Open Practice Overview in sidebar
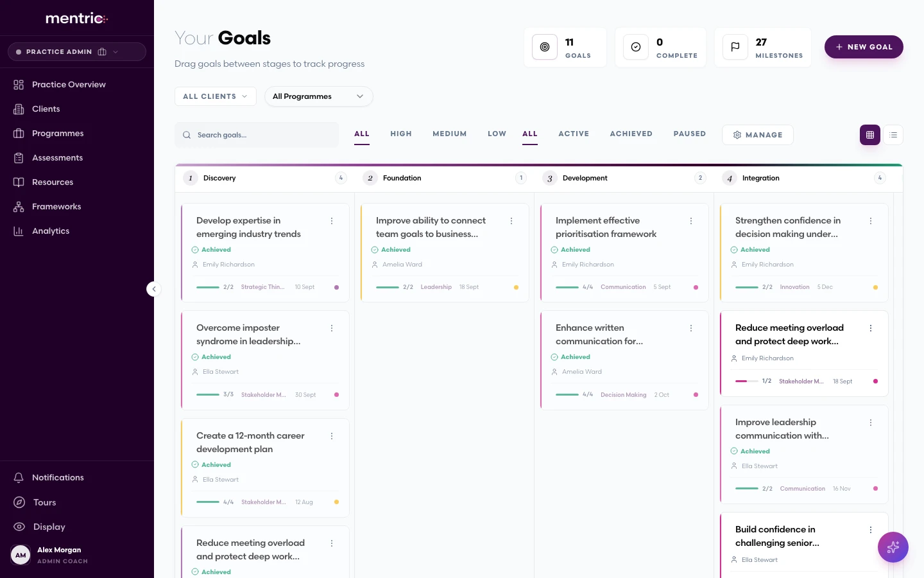 (x=69, y=84)
